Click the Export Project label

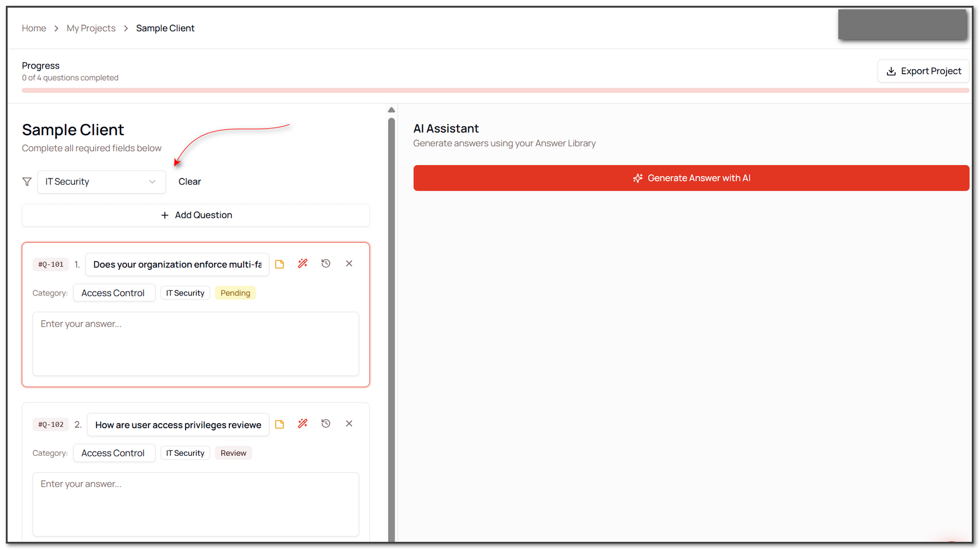tap(931, 71)
